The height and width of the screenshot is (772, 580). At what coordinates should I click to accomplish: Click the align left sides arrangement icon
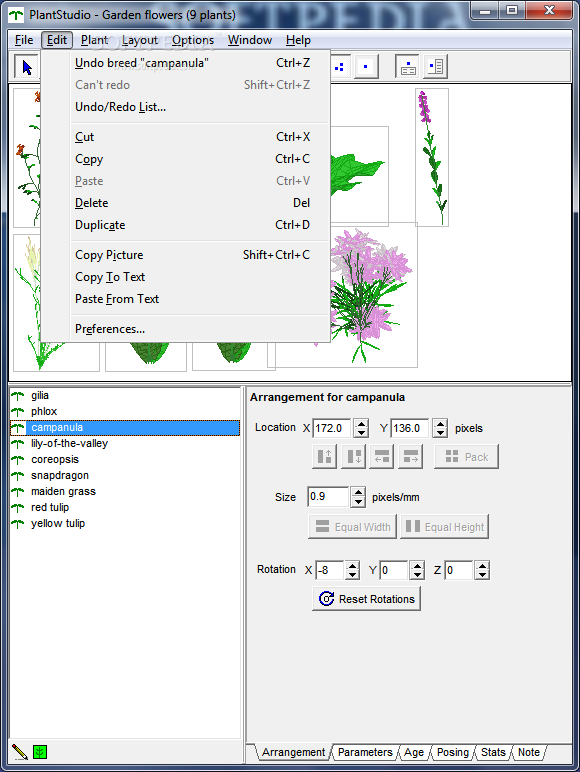click(382, 456)
